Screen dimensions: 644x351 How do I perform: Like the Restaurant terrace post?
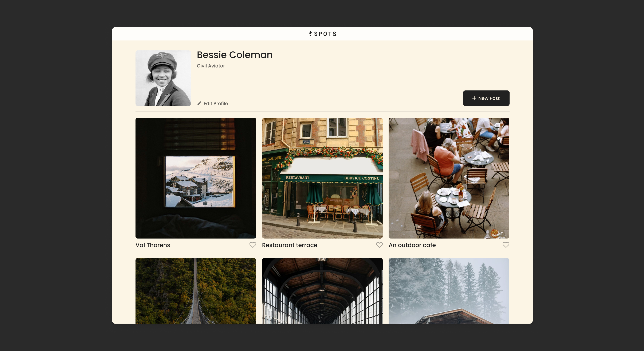(x=379, y=245)
